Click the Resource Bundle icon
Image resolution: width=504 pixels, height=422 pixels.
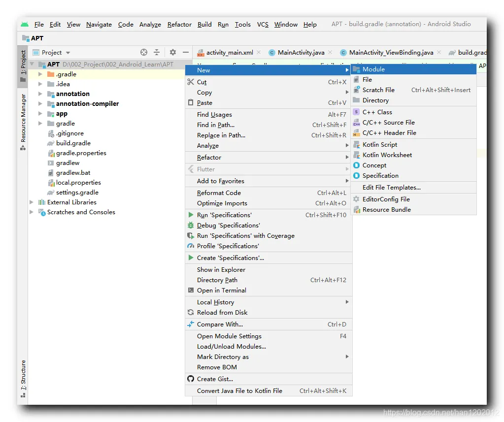click(x=356, y=209)
